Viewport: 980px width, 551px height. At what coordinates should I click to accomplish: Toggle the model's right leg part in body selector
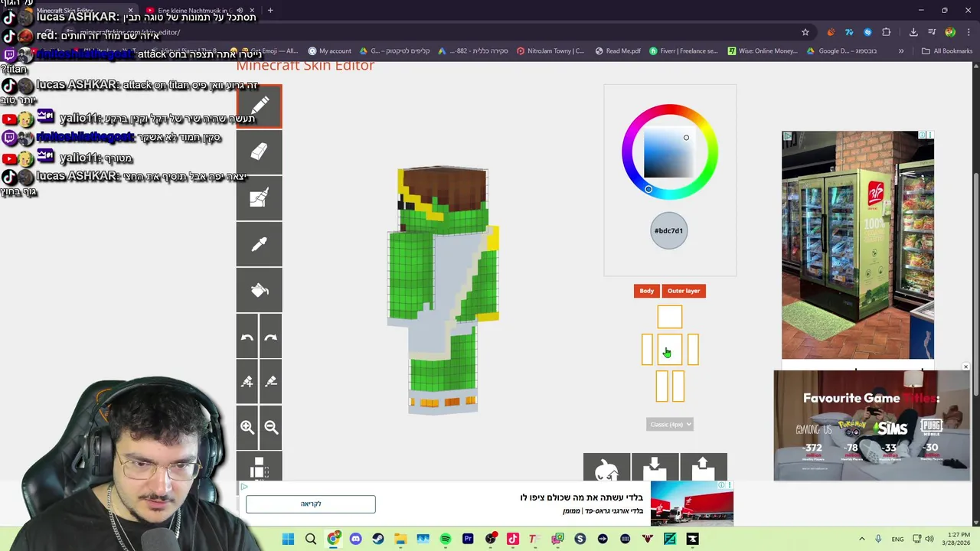point(662,386)
